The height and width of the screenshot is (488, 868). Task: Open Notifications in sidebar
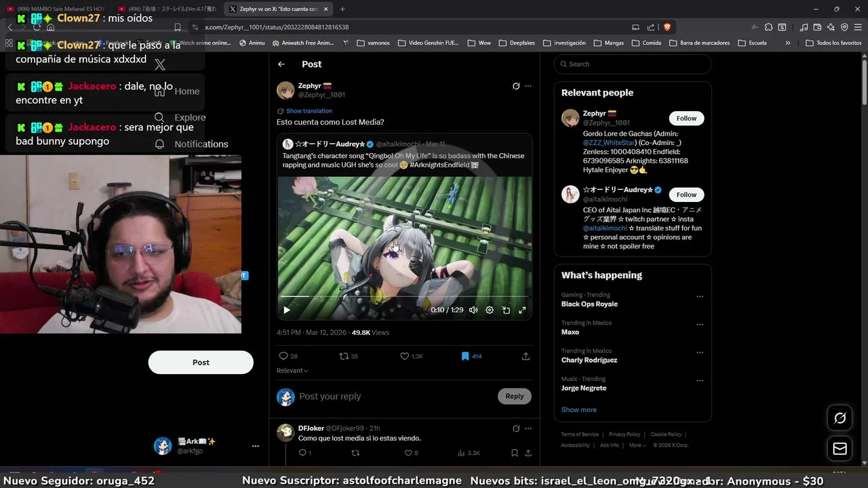tap(192, 144)
